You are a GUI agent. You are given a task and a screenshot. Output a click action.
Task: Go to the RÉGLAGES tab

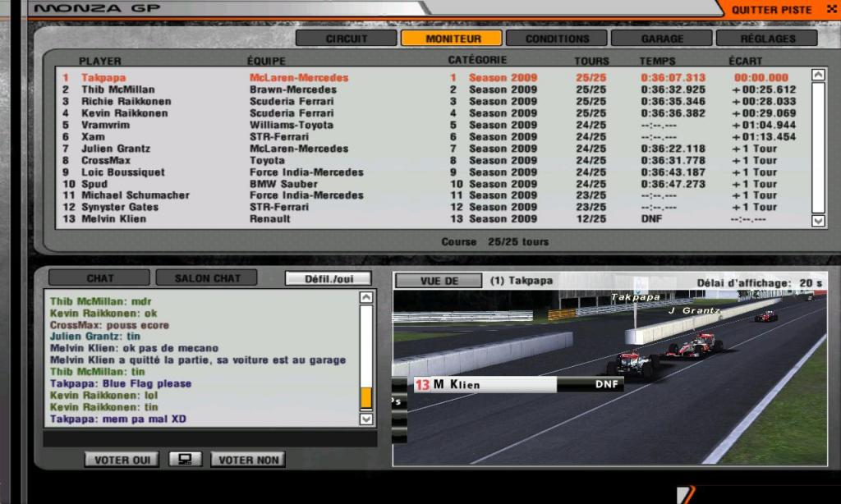pyautogui.click(x=767, y=39)
